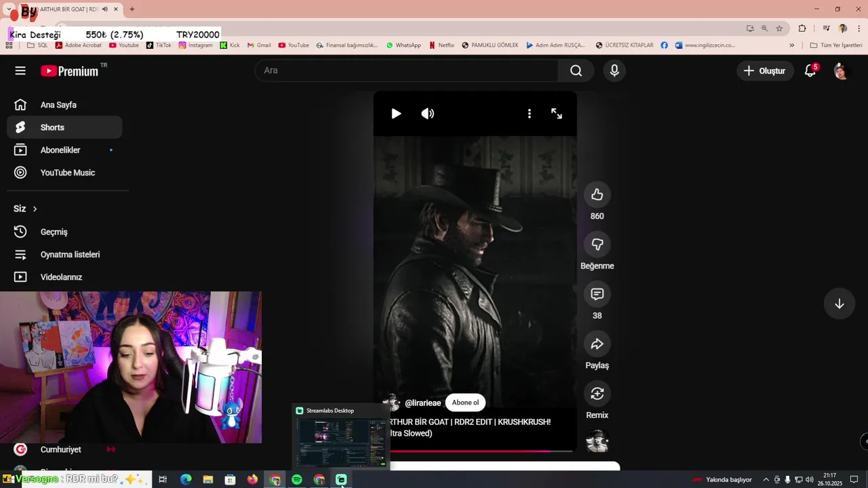Open the WhatsApp bookmark
Viewport: 868px width, 488px height.
[403, 45]
